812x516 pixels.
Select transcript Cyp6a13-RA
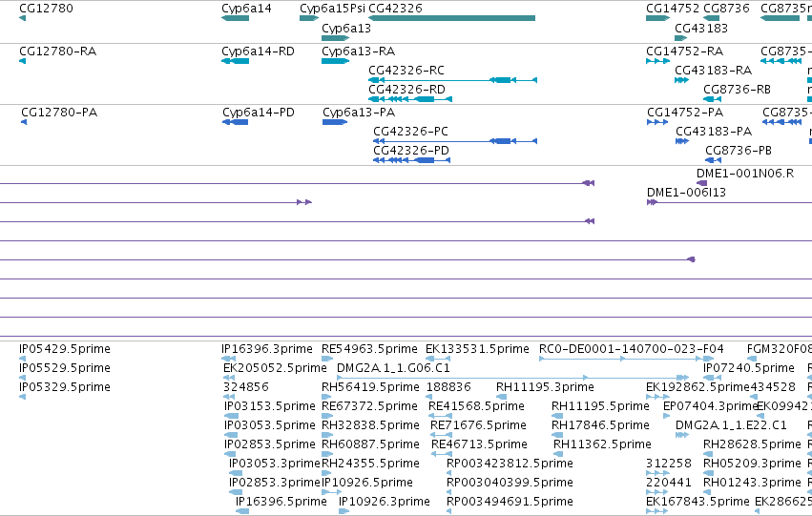click(x=358, y=52)
